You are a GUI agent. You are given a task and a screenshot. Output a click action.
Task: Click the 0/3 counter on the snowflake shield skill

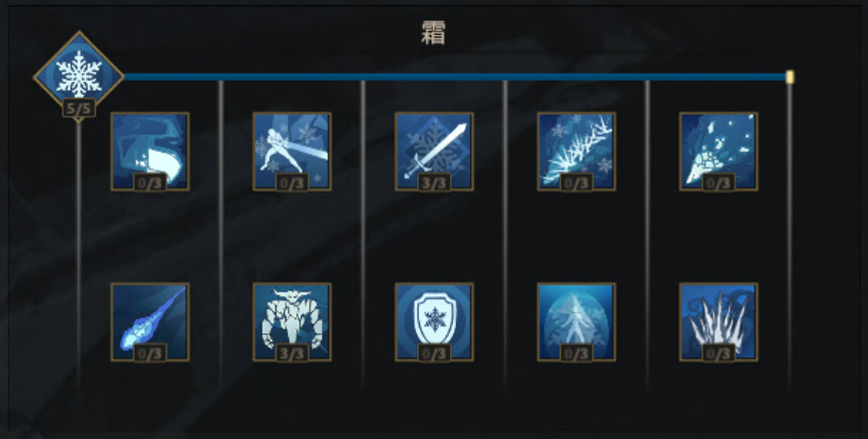(434, 353)
